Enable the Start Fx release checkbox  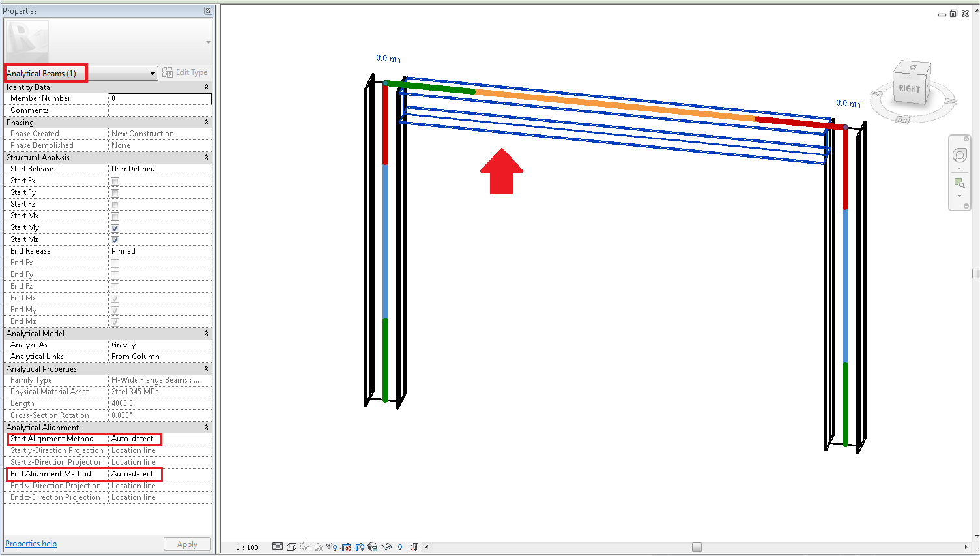point(115,181)
